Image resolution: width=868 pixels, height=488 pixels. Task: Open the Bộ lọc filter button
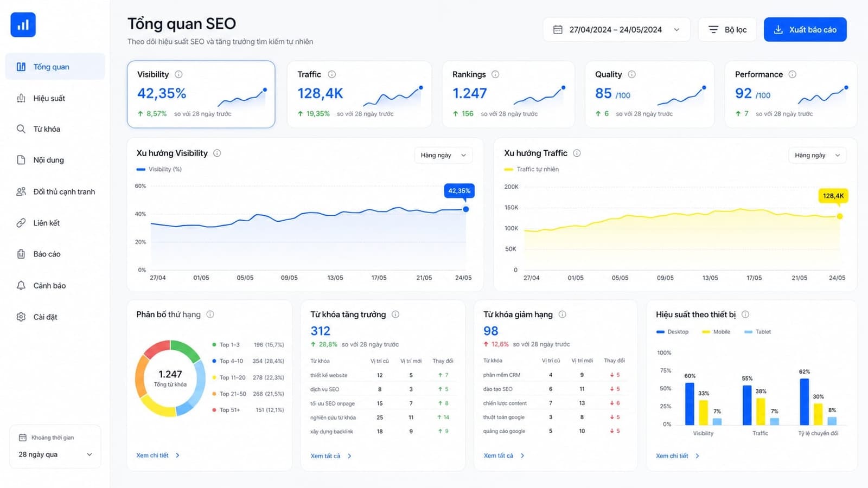(727, 30)
